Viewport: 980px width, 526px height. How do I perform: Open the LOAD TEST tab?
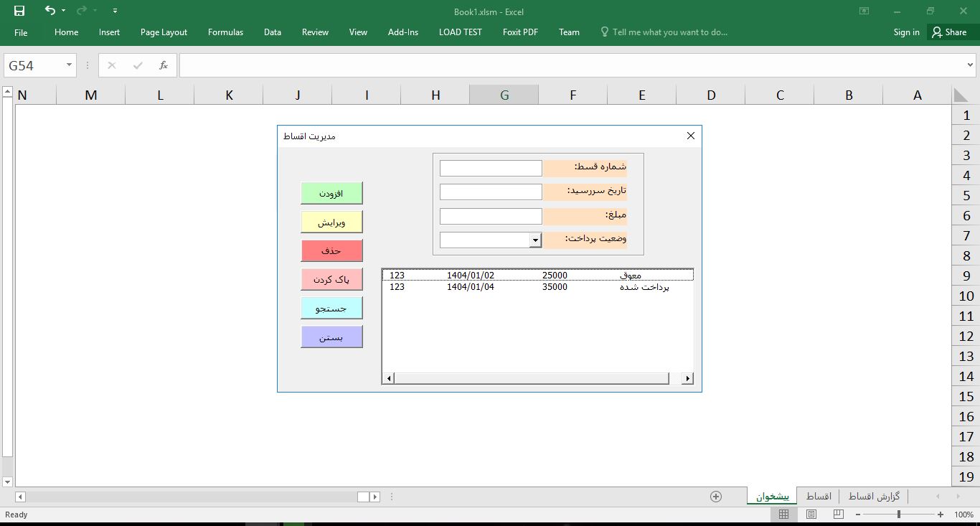pos(461,32)
